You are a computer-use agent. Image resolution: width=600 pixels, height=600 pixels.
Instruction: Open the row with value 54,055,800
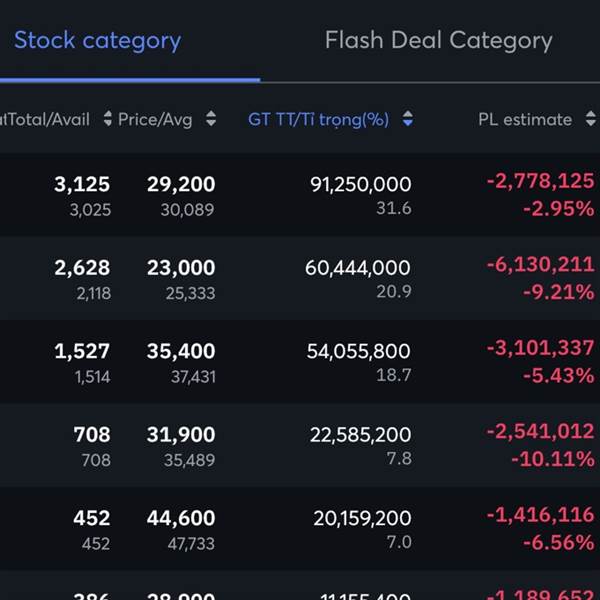357,351
